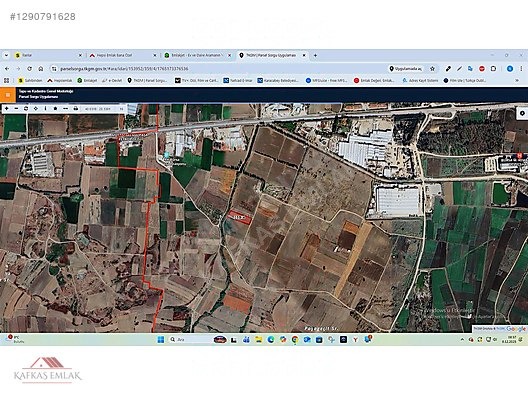Viewport: 528px width, 396px height.
Task: Click 'Uygulamada aç' open in app button
Action: click(405, 69)
